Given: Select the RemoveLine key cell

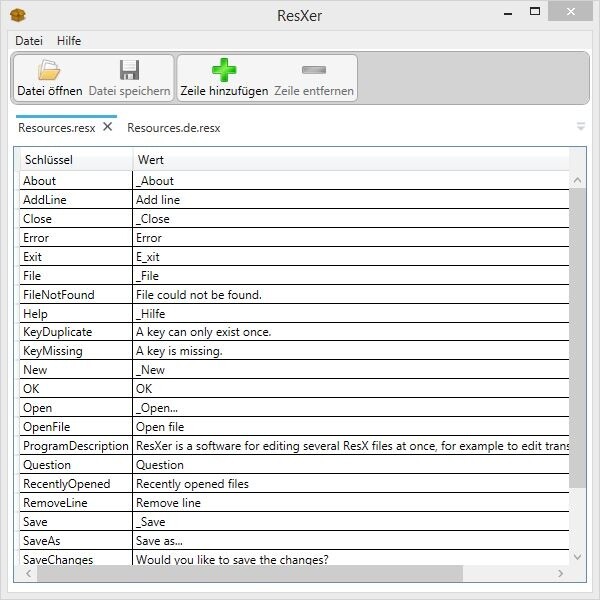Looking at the screenshot, I should pos(76,502).
